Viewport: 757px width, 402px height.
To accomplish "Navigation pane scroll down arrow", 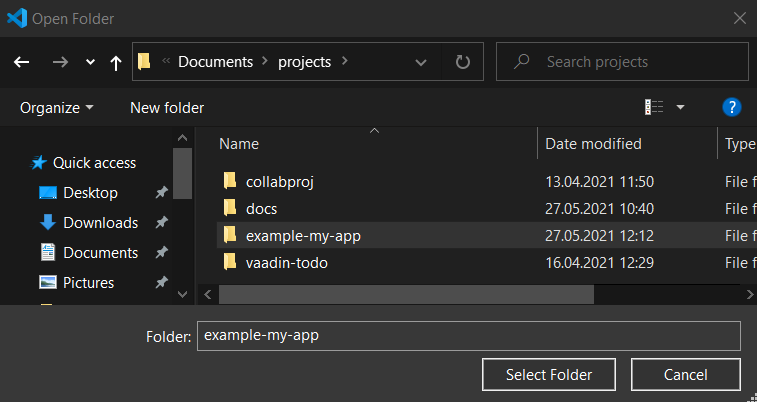I will coord(182,293).
